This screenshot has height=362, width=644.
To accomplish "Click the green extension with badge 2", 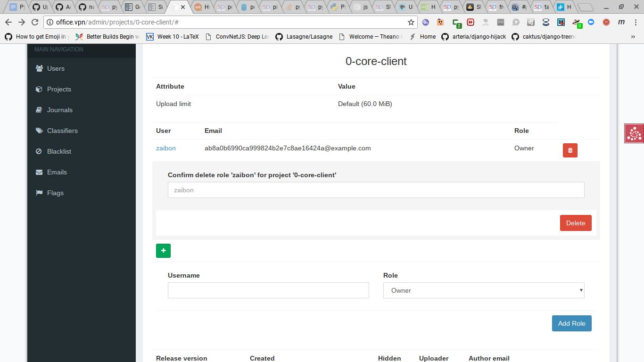I will click(x=456, y=23).
